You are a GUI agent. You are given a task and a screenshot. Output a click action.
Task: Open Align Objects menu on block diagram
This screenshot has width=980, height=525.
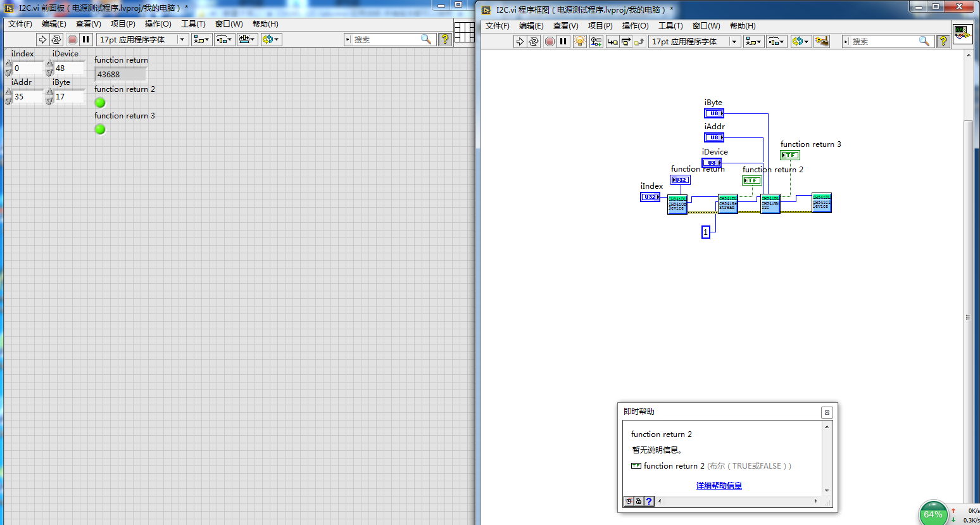(753, 41)
